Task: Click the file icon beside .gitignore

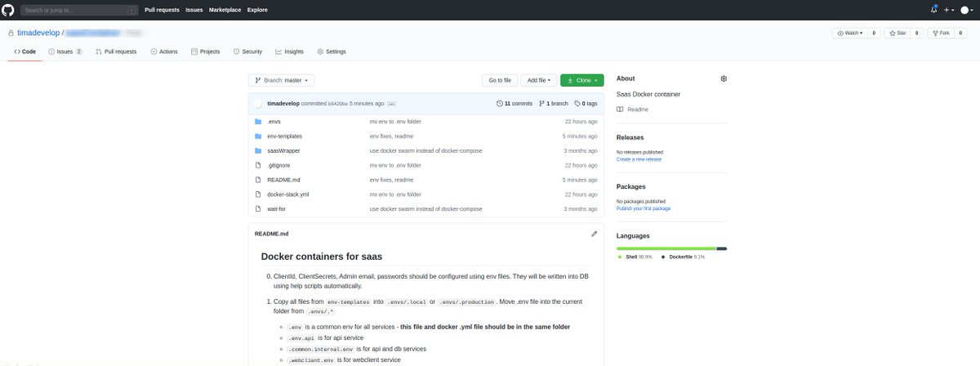Action: tap(258, 165)
